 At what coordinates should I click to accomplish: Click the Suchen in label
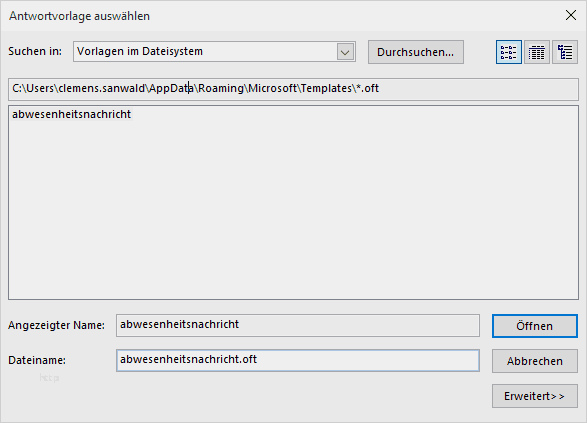(x=35, y=51)
